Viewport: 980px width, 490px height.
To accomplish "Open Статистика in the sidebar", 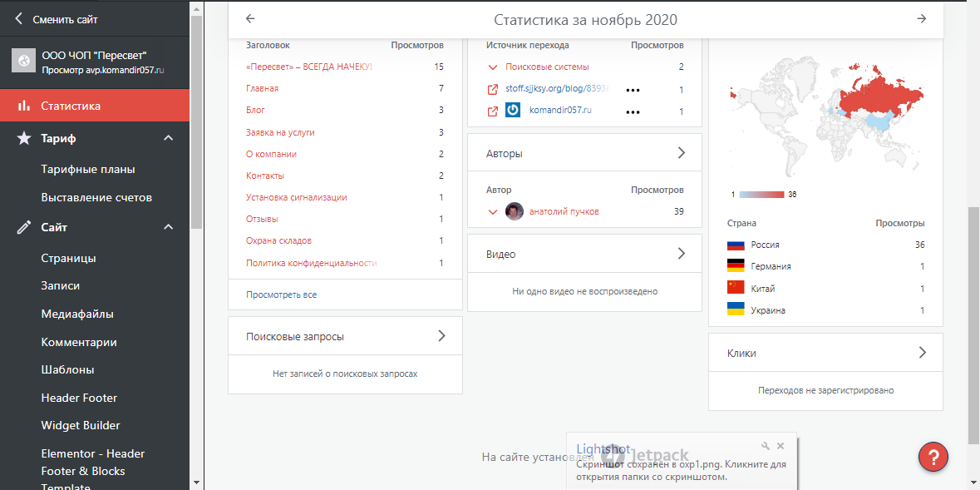I will [71, 106].
